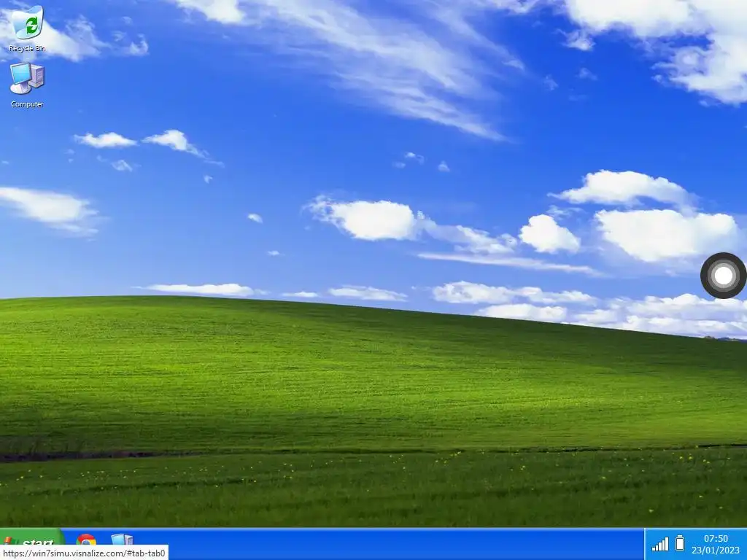The image size is (747, 560).
Task: Open the Computer shortcut in taskbar
Action: [122, 541]
